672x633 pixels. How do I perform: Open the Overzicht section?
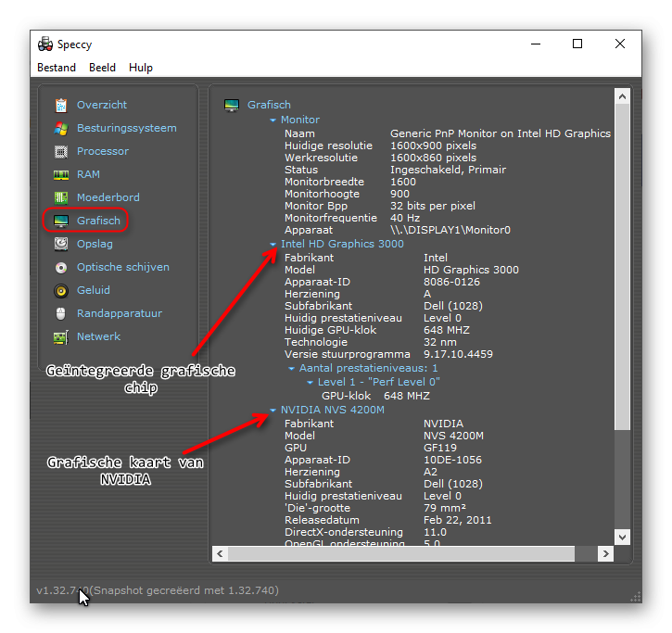click(x=102, y=105)
